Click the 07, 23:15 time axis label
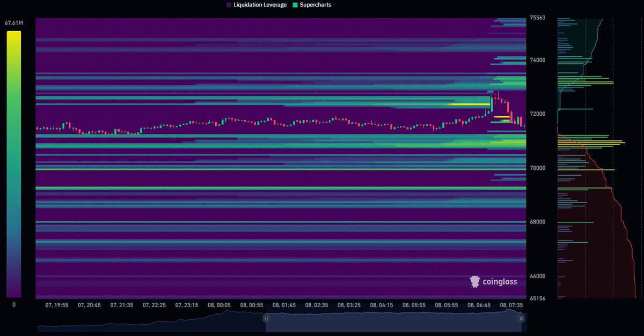The height and width of the screenshot is (336, 644). [186, 305]
